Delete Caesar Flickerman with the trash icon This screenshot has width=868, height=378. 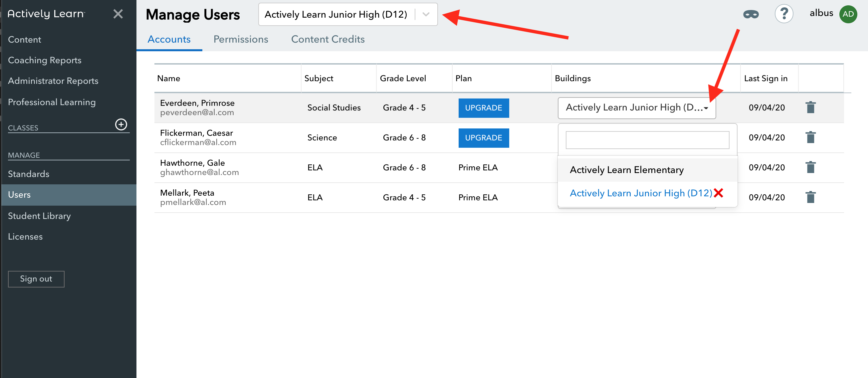810,137
